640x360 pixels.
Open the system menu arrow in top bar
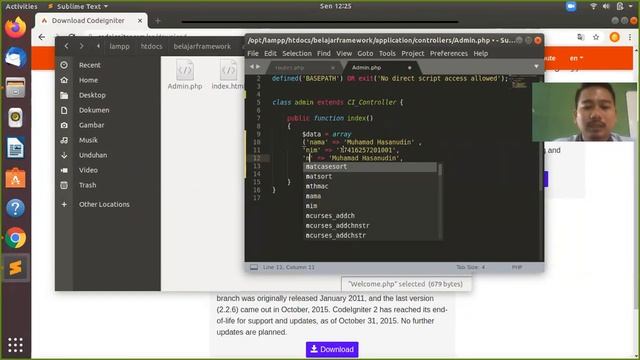coord(631,6)
